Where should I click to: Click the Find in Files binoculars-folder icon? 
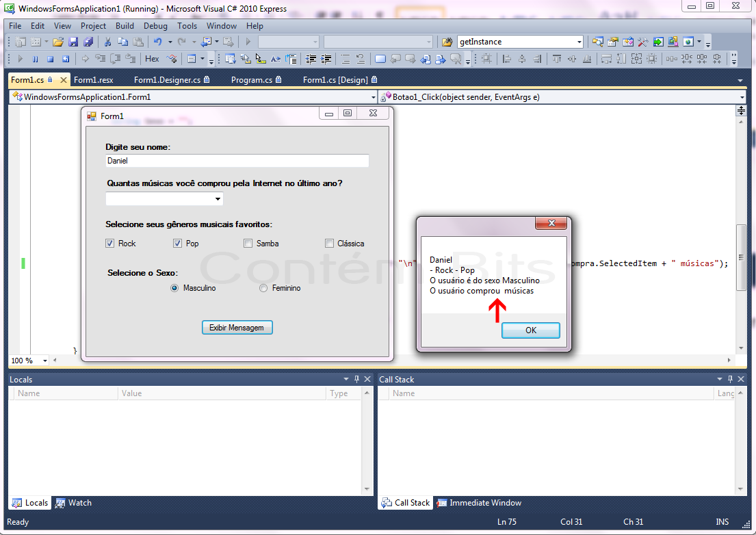pyautogui.click(x=447, y=42)
